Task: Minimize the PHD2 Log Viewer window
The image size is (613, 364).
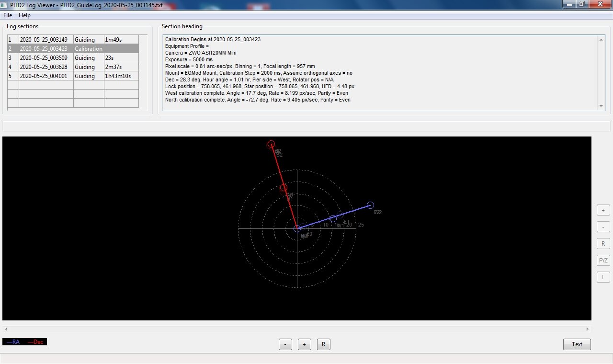Action: click(568, 4)
